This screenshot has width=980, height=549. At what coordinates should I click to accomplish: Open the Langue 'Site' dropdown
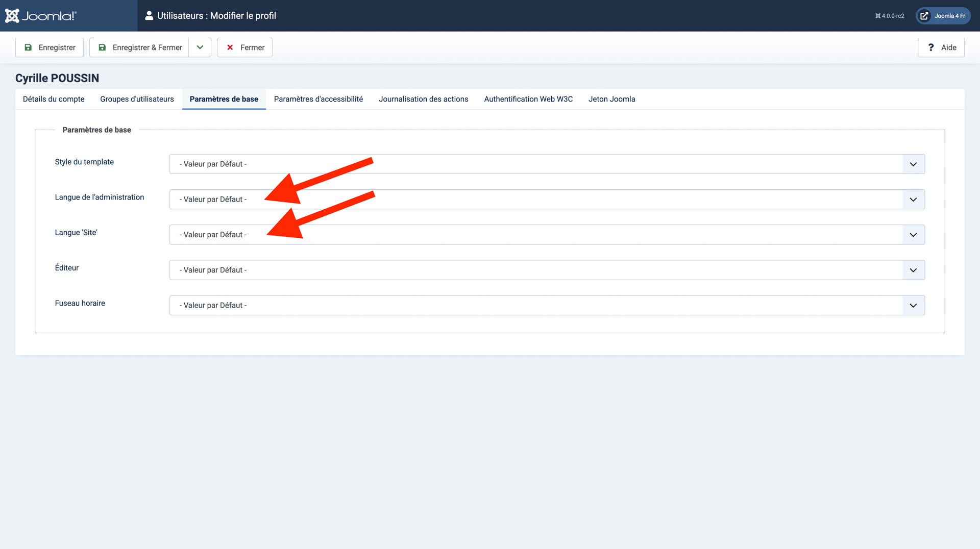[547, 235]
